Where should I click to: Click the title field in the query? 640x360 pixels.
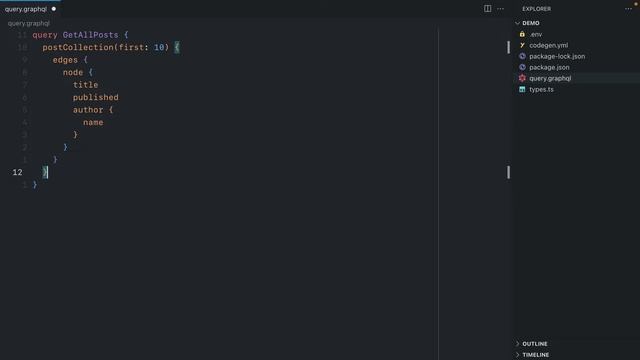(85, 85)
